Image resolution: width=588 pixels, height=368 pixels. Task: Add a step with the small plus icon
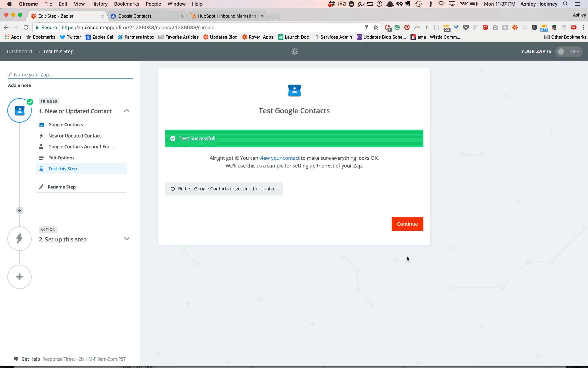point(19,211)
